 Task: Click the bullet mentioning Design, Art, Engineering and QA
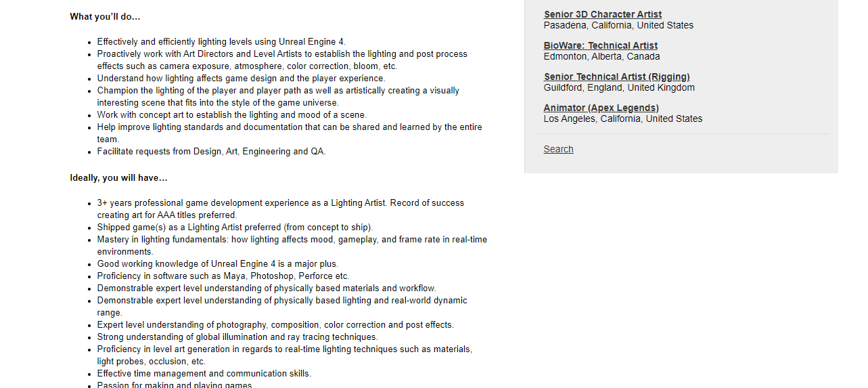(x=211, y=151)
